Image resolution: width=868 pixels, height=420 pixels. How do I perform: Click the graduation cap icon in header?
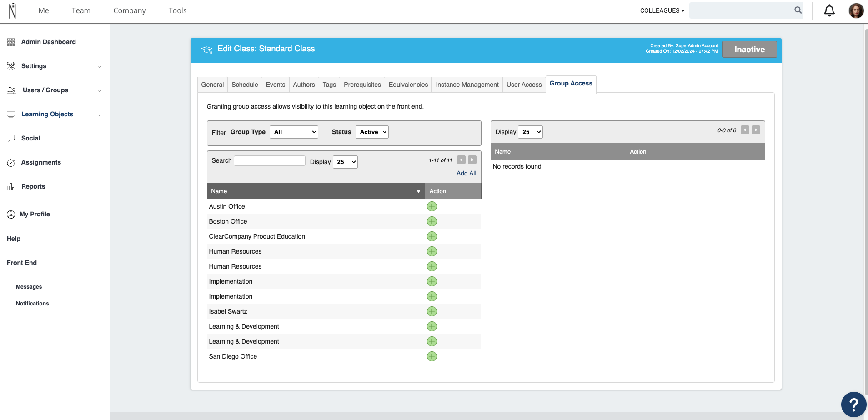pyautogui.click(x=207, y=50)
